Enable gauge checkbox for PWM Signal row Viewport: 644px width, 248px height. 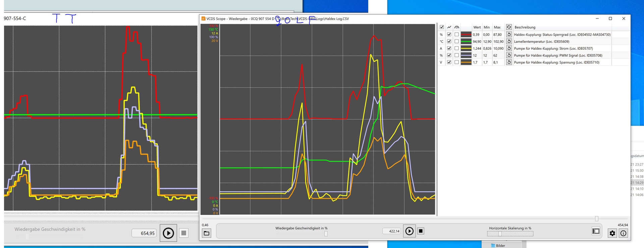457,55
